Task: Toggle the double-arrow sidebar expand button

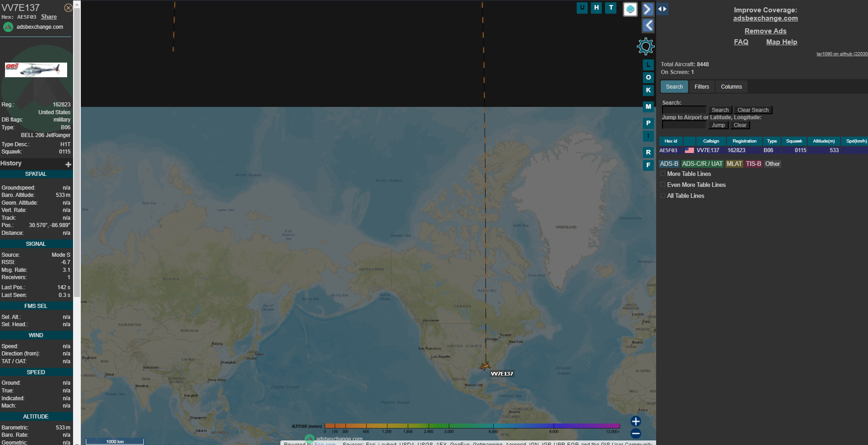Action: (x=663, y=9)
